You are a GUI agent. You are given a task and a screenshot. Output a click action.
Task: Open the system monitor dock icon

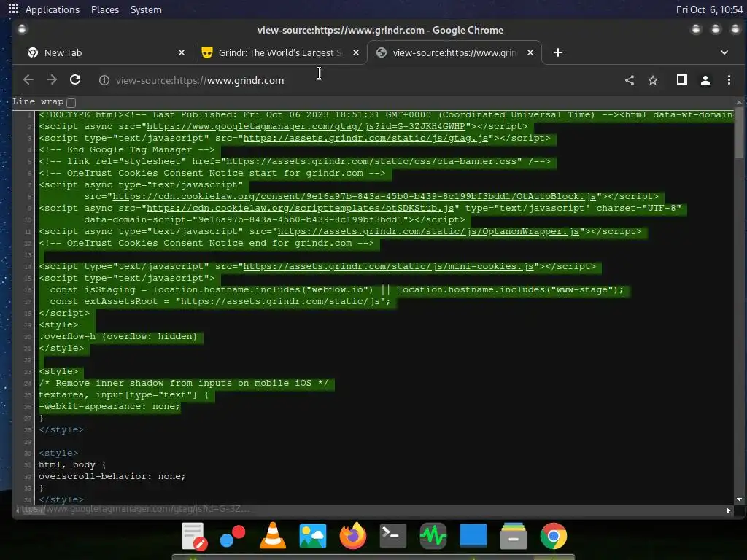[x=433, y=536]
